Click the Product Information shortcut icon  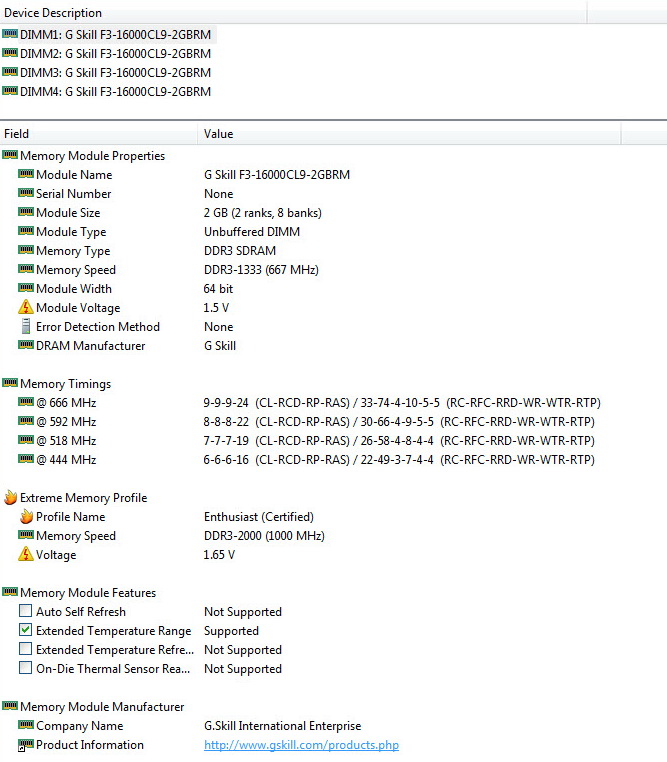(26, 745)
